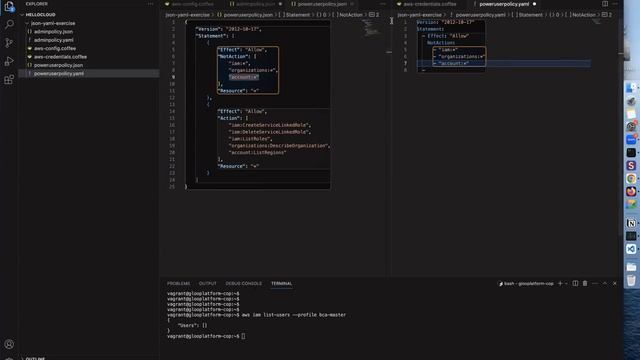This screenshot has width=640, height=360.
Task: Open aws-credentials.coffee in explorer
Action: click(x=60, y=57)
